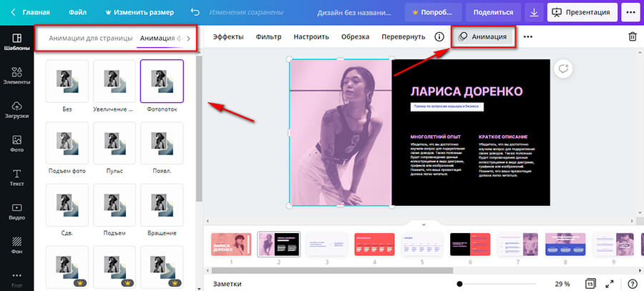
Task: Collapse the page thumbnails strip chevron
Action: [424, 225]
